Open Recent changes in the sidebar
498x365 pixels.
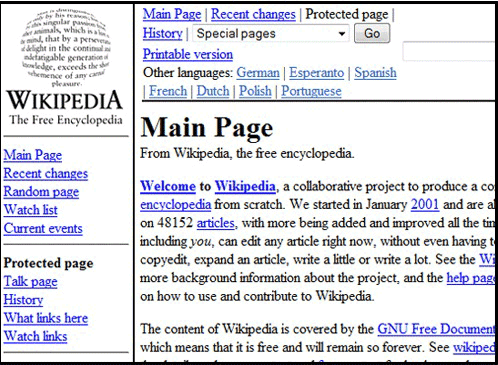[46, 174]
